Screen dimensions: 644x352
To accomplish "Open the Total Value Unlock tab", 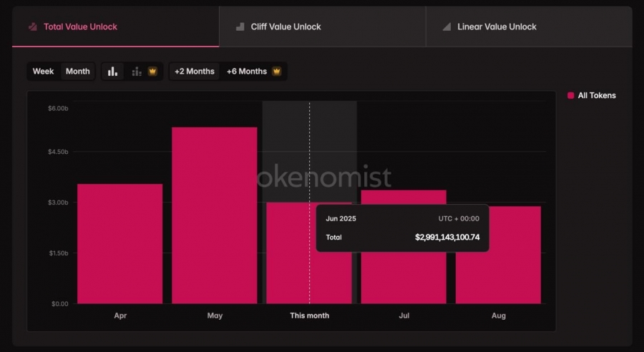I will (x=115, y=26).
